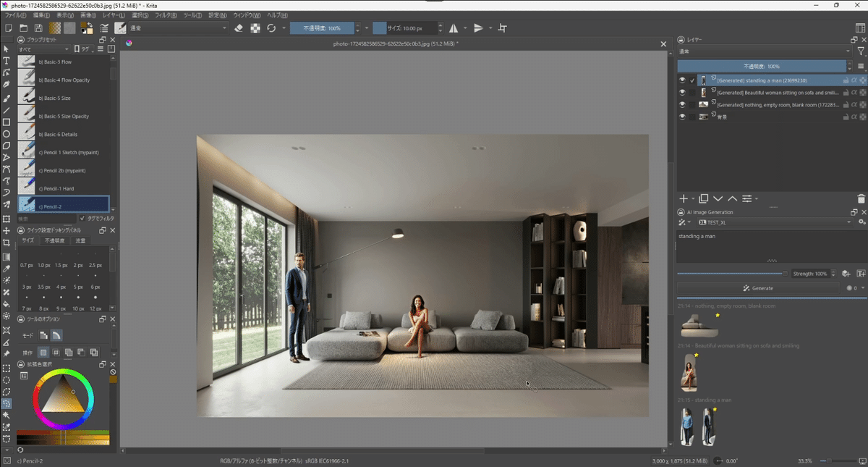868x467 pixels.
Task: Open the AI Image Generation settings gear icon
Action: [x=861, y=222]
